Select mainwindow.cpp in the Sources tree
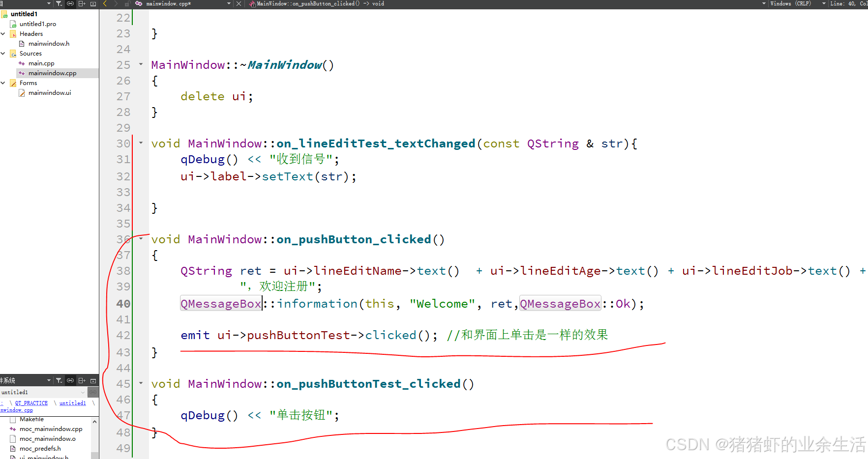Screen dimensions: 868x459 click(52, 73)
